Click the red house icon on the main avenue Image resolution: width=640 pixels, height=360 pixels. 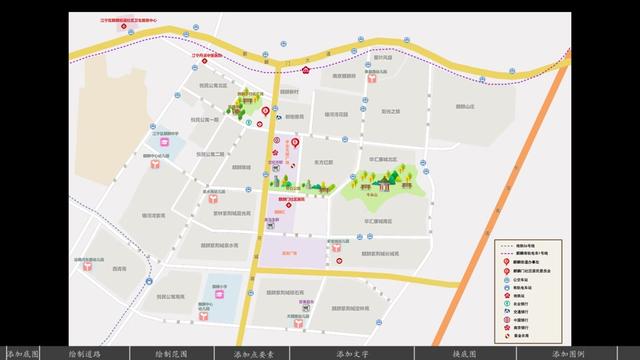pyautogui.click(x=306, y=70)
